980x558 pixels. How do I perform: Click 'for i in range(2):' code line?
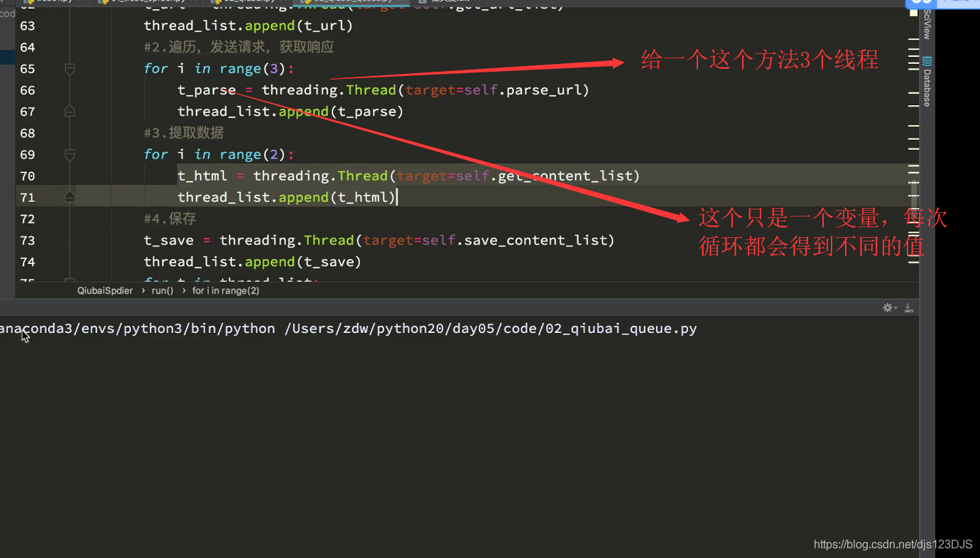[219, 154]
